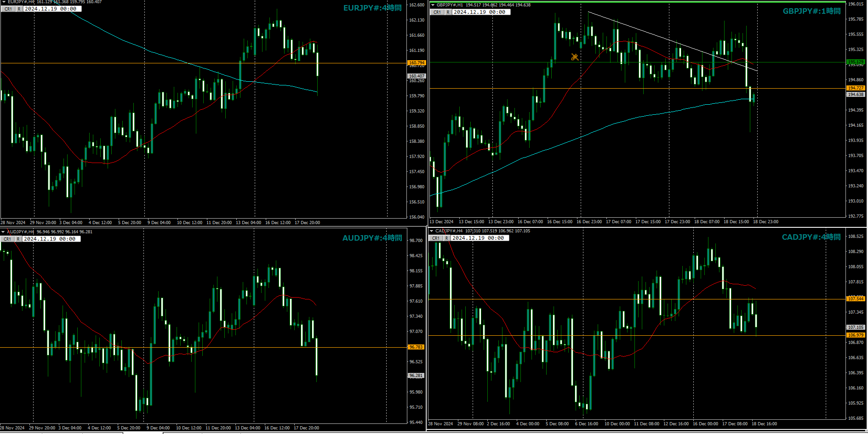
Task: Select the orange 96.783 price tag on AUDJPY
Action: (416, 347)
